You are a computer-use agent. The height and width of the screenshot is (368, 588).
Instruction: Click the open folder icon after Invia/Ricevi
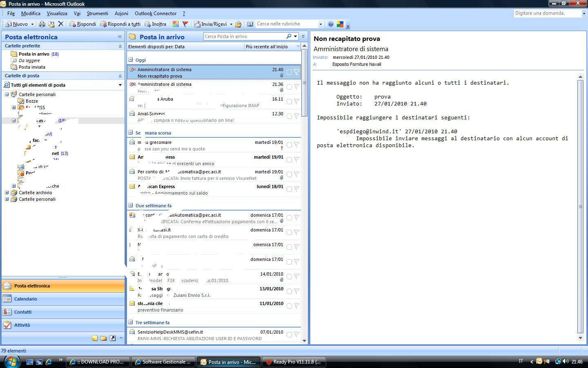tap(238, 24)
